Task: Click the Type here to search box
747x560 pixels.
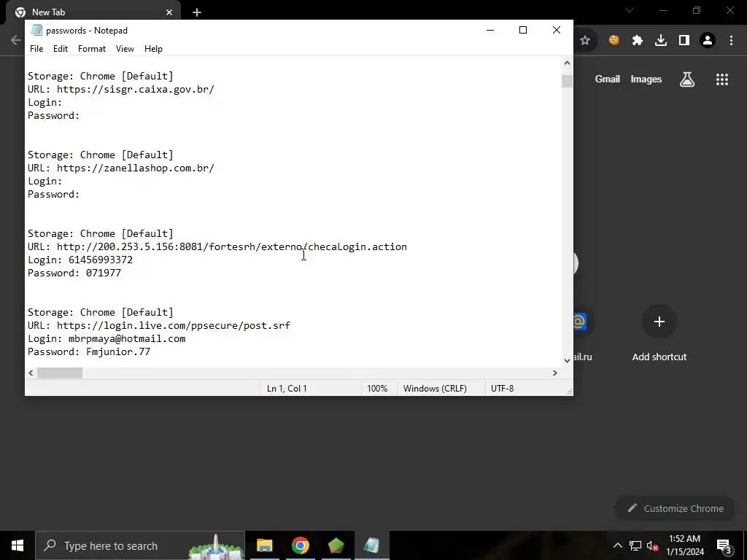Action: click(x=140, y=545)
